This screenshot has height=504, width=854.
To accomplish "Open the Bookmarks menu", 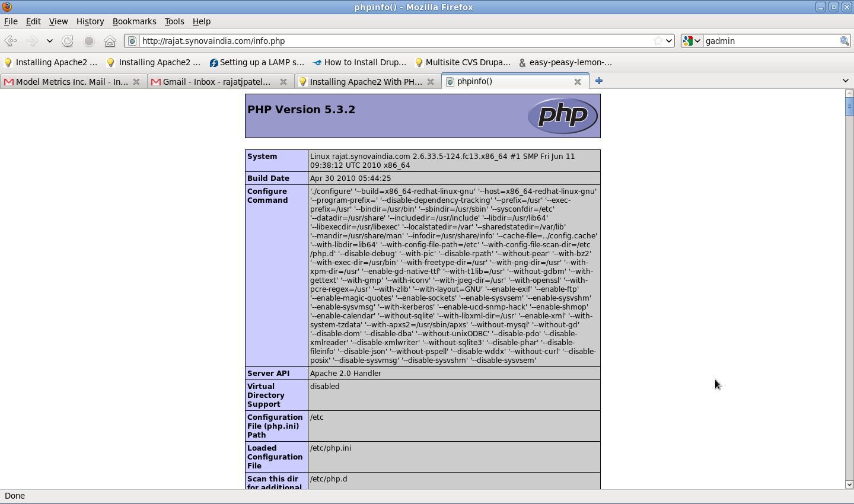I will (x=134, y=21).
